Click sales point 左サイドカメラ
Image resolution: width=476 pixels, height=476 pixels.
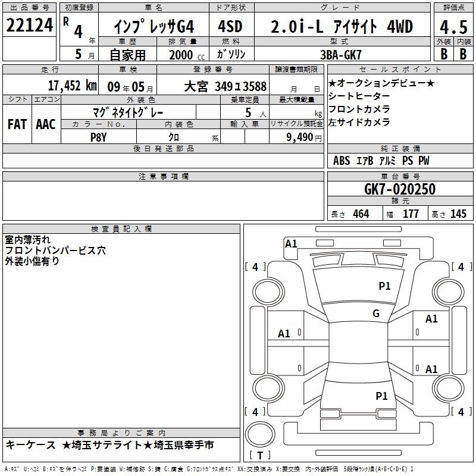click(x=359, y=122)
